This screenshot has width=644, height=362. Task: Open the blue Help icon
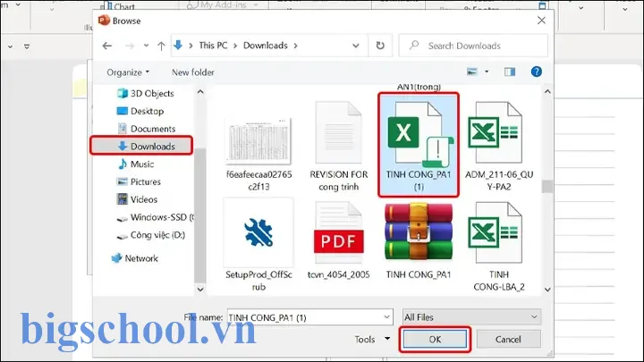click(536, 72)
